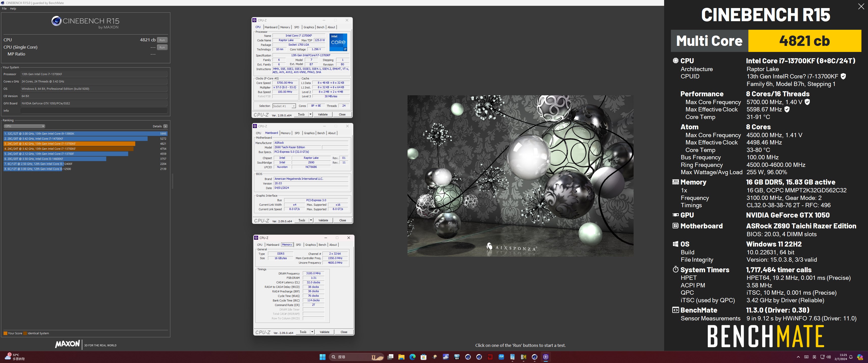Open CPU tab in Memory CPU-Z window
Image resolution: width=868 pixels, height=363 pixels.
[x=260, y=245]
